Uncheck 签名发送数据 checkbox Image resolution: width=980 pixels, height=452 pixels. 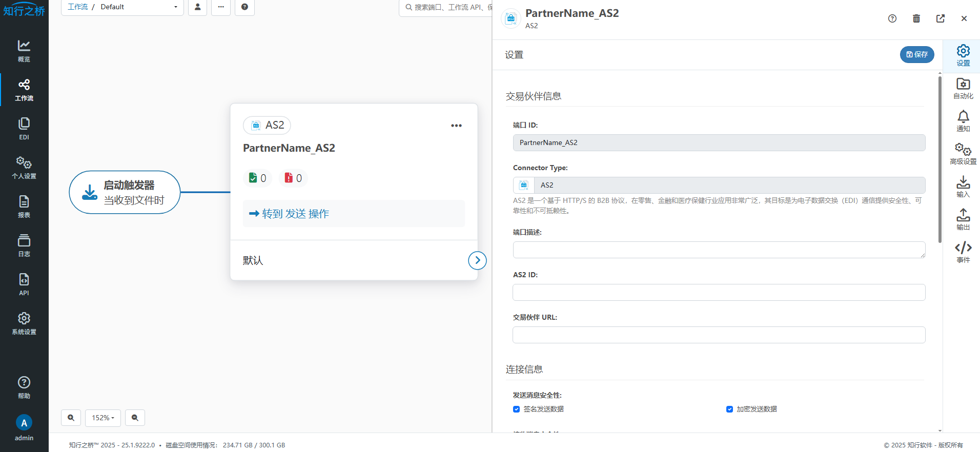(516, 409)
